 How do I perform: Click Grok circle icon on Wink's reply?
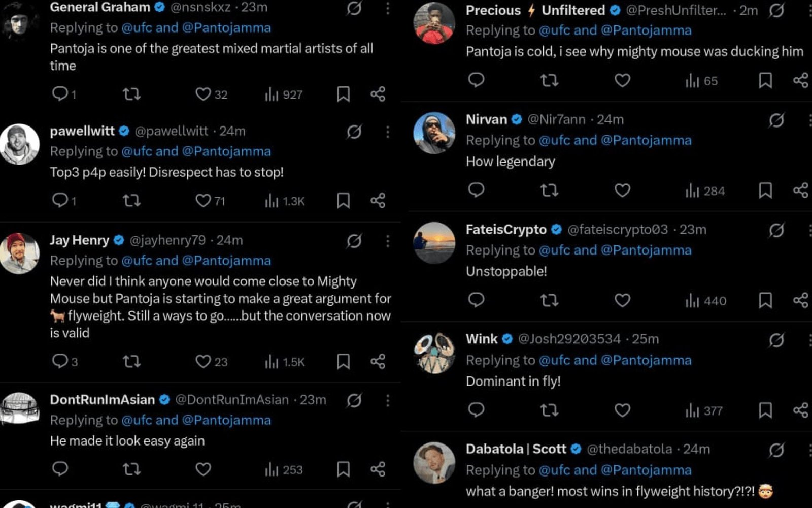776,339
